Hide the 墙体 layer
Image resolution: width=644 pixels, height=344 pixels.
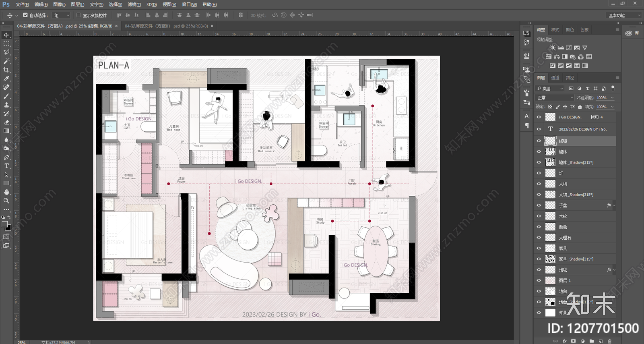click(539, 152)
